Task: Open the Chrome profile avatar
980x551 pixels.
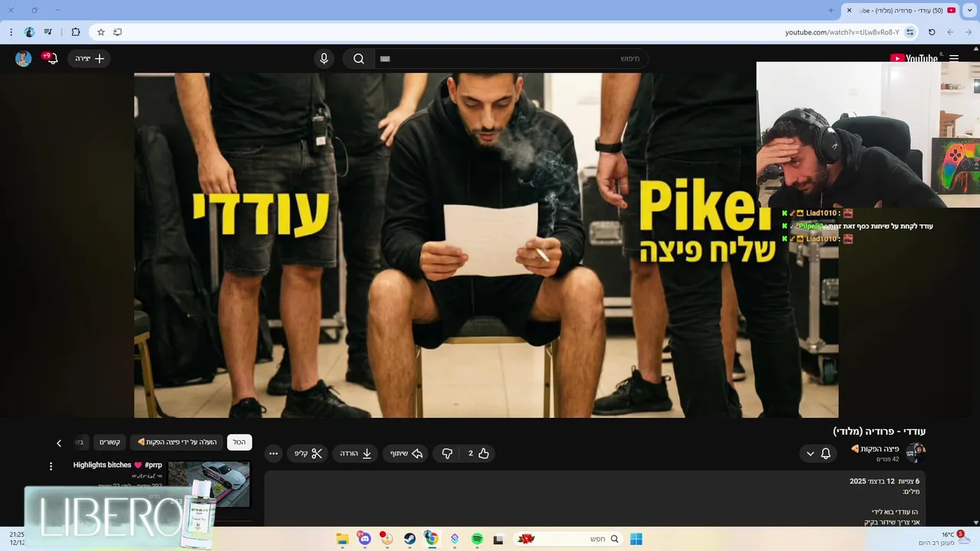Action: coord(29,32)
